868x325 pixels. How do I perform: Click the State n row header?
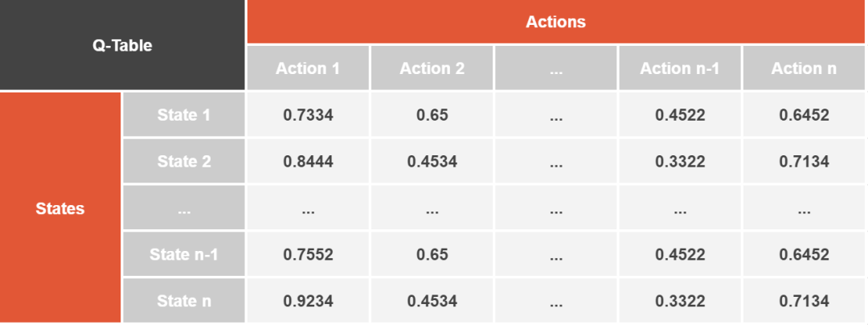point(184,301)
